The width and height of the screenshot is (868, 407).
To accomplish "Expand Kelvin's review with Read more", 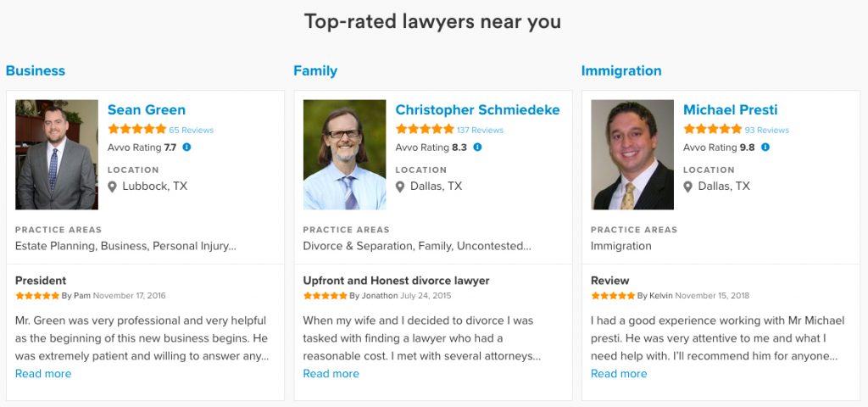I will click(x=619, y=374).
